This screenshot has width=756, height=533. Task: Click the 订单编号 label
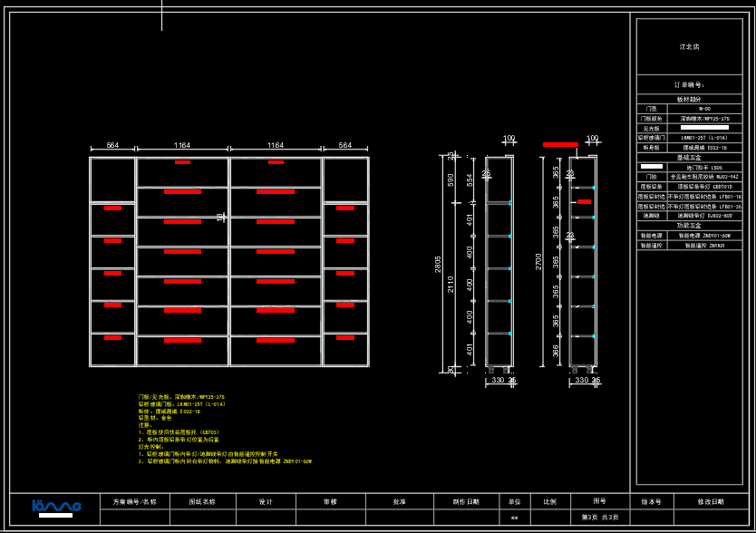(690, 84)
